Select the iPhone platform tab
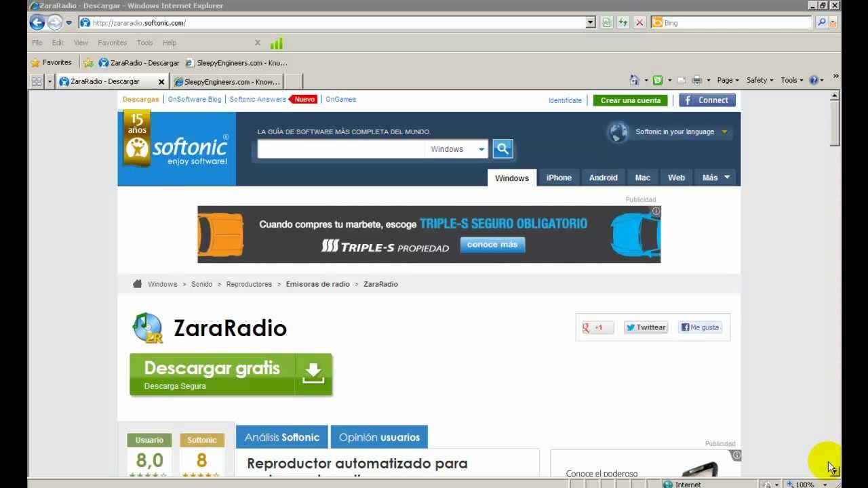Viewport: 868px width, 488px height. click(559, 178)
